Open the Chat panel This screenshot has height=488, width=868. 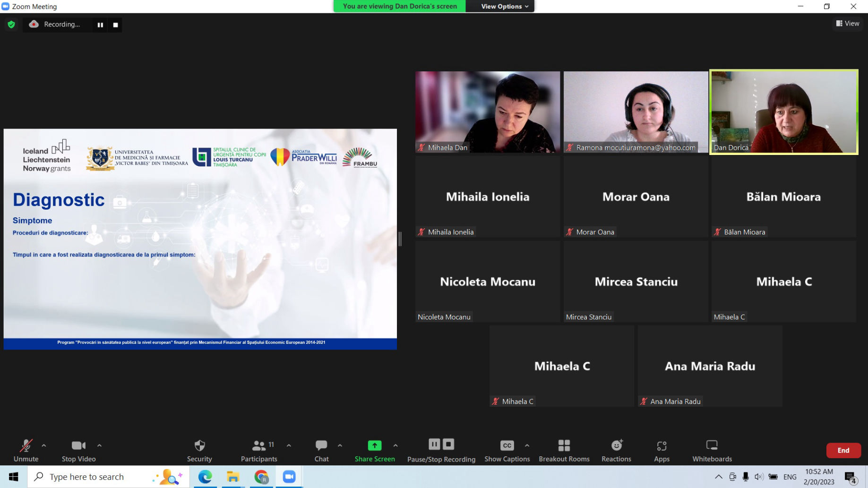[x=321, y=450]
